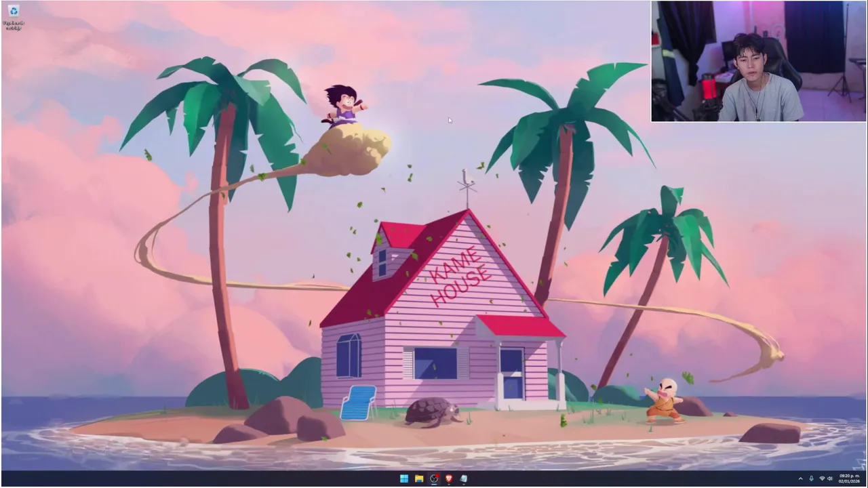Viewport: 868px width, 488px height.
Task: Click the microphone tray icon
Action: point(811,479)
